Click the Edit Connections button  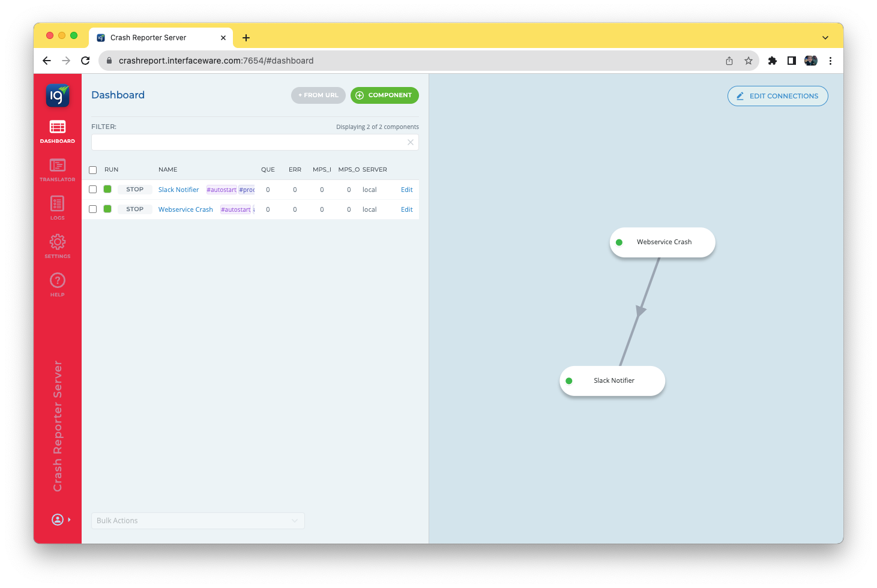click(777, 96)
